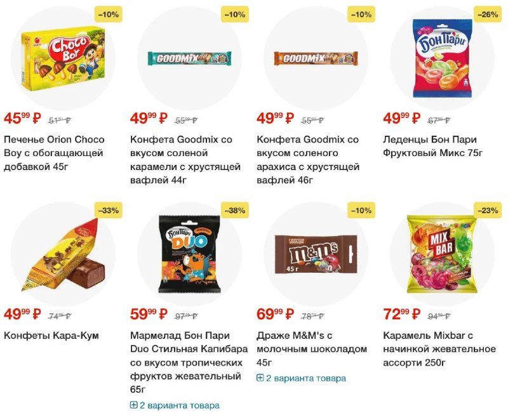
Task: Open the Печенье Orion Choco Boy title link
Action: click(x=54, y=153)
